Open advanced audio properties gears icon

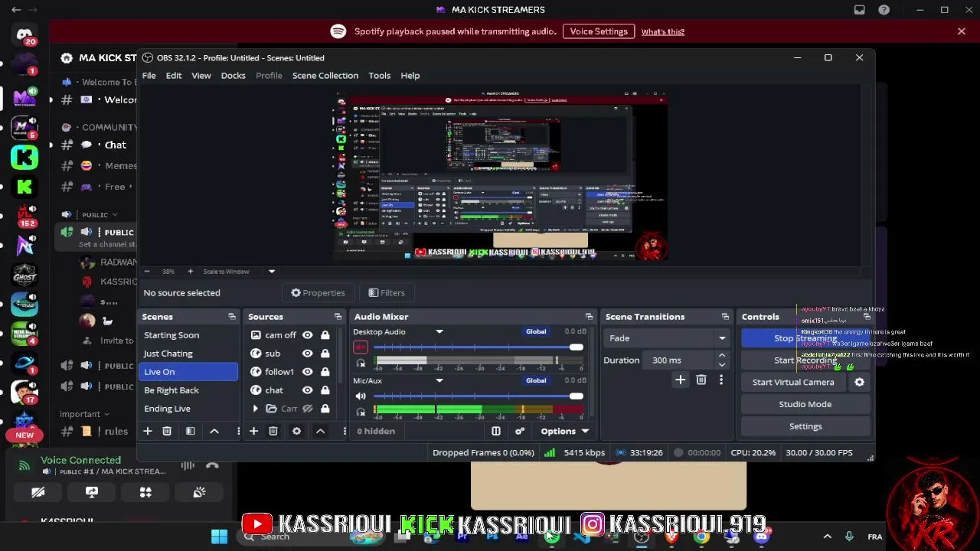click(520, 431)
